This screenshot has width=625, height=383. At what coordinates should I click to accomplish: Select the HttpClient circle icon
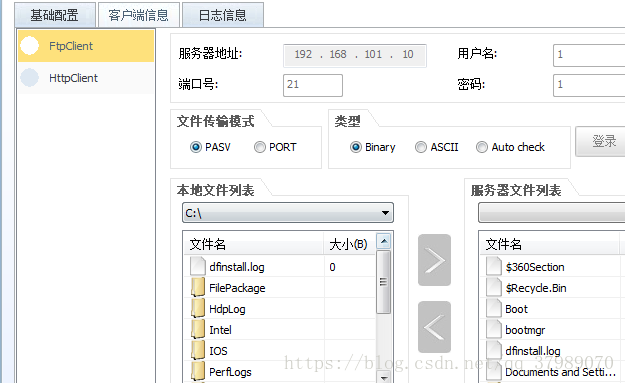click(29, 78)
